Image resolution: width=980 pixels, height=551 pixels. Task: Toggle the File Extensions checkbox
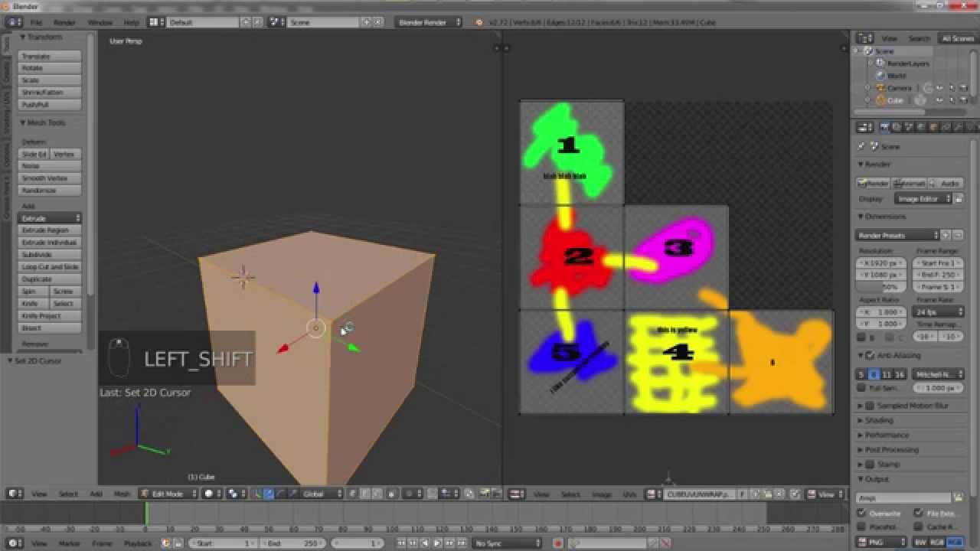pos(919,513)
